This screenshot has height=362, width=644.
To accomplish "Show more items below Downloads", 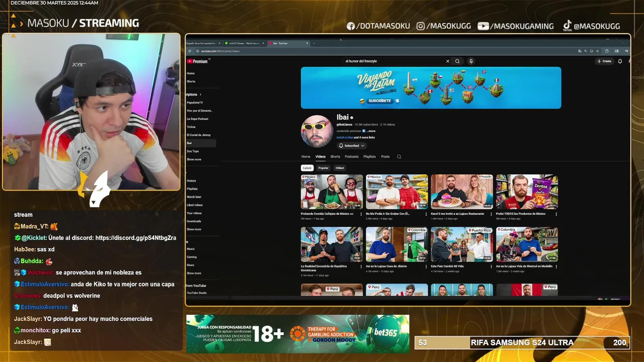I will pyautogui.click(x=194, y=229).
